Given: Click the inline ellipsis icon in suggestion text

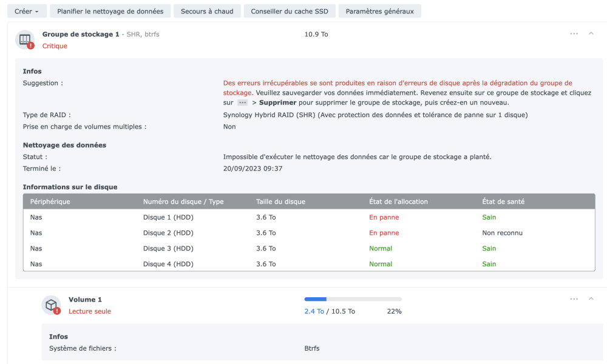Looking at the screenshot, I should pyautogui.click(x=242, y=103).
